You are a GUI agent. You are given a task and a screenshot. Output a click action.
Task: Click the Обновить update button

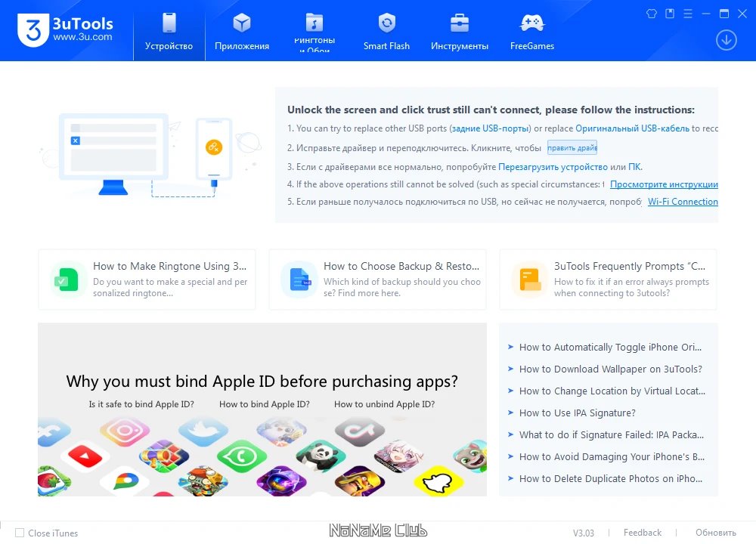(x=715, y=533)
